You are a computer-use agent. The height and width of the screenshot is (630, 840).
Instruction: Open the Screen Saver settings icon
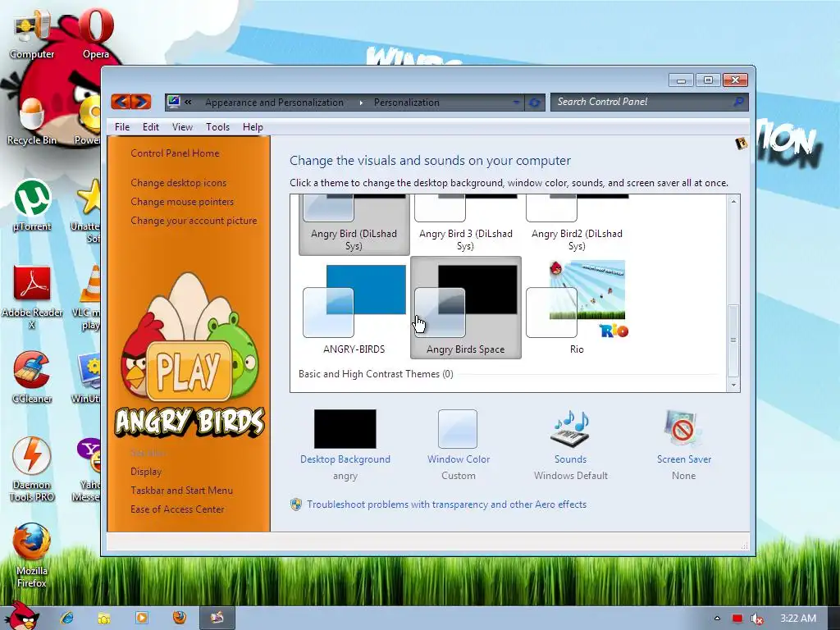click(683, 429)
